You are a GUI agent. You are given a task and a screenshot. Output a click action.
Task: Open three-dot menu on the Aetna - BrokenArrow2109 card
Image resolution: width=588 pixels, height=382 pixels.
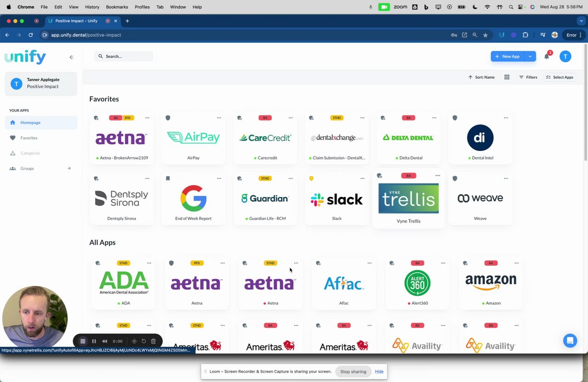click(147, 118)
